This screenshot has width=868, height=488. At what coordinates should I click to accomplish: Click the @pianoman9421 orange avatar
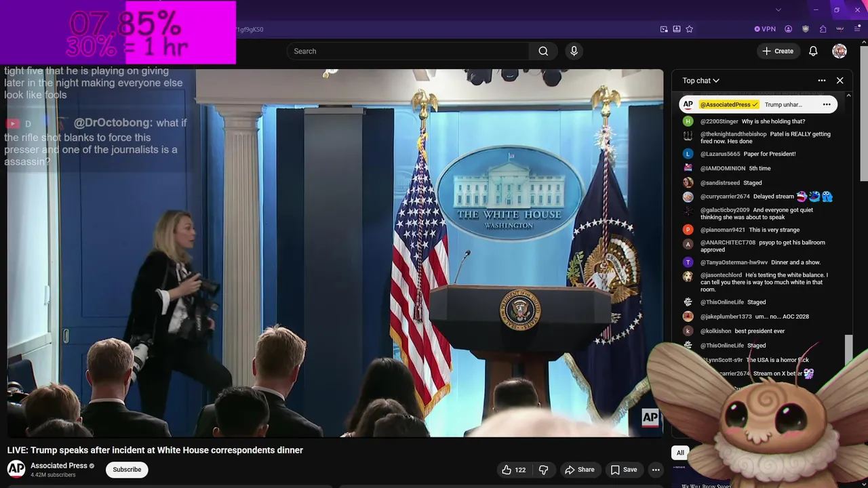[688, 230]
